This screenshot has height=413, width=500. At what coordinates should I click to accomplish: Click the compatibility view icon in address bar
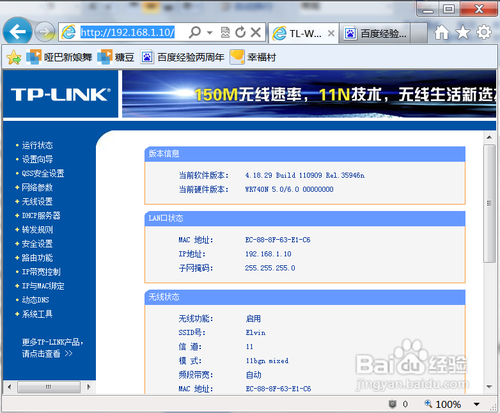click(225, 32)
